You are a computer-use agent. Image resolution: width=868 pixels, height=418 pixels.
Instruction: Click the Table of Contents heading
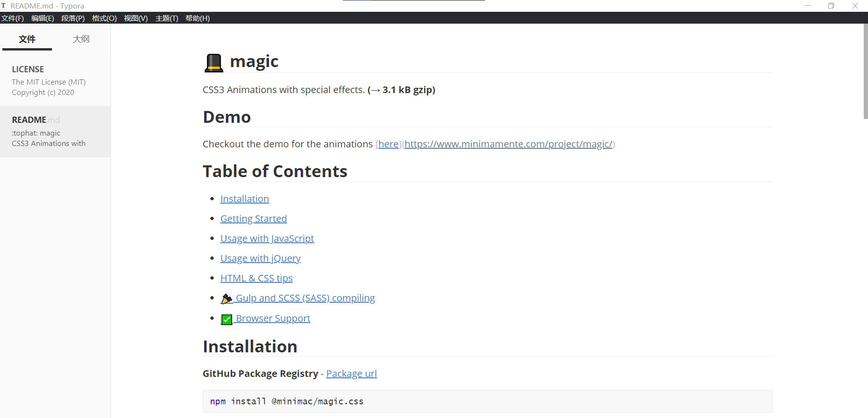275,171
